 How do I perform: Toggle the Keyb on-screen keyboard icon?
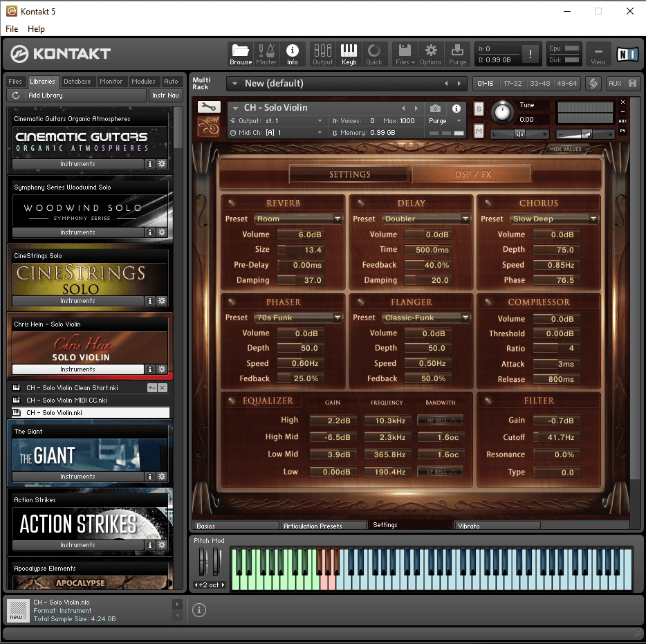(349, 54)
